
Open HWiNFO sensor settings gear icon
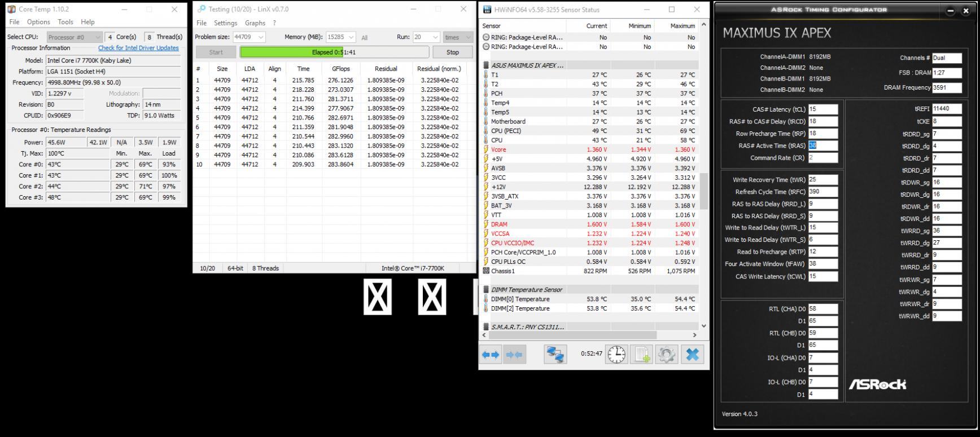point(667,354)
